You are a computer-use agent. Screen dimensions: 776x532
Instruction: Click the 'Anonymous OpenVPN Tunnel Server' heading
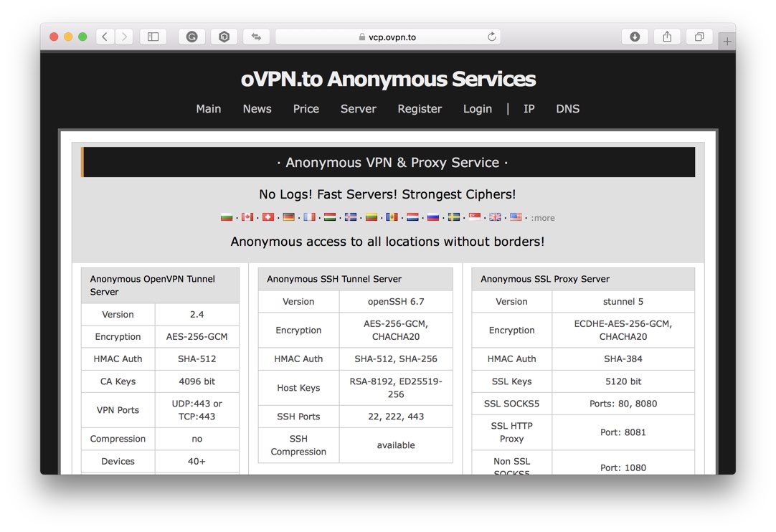point(160,285)
